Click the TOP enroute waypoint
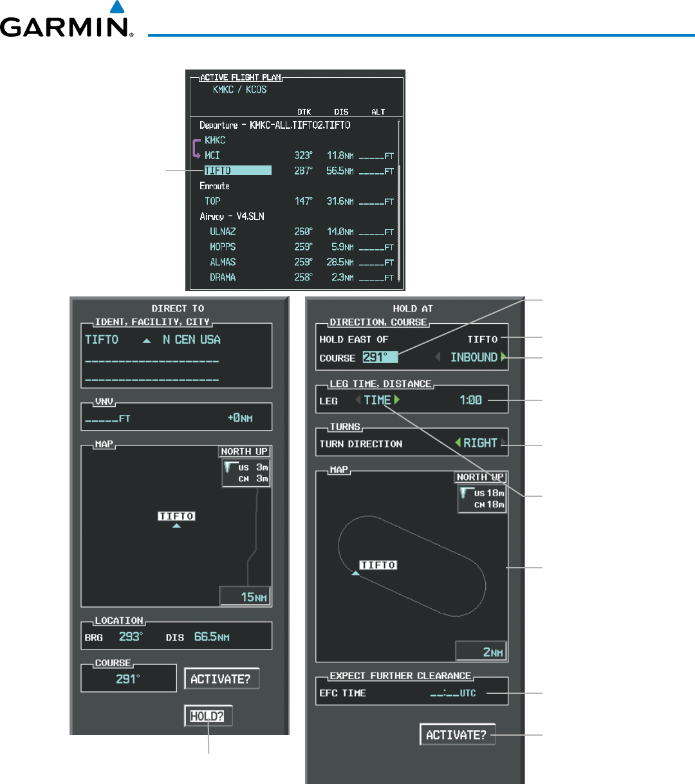 (212, 201)
